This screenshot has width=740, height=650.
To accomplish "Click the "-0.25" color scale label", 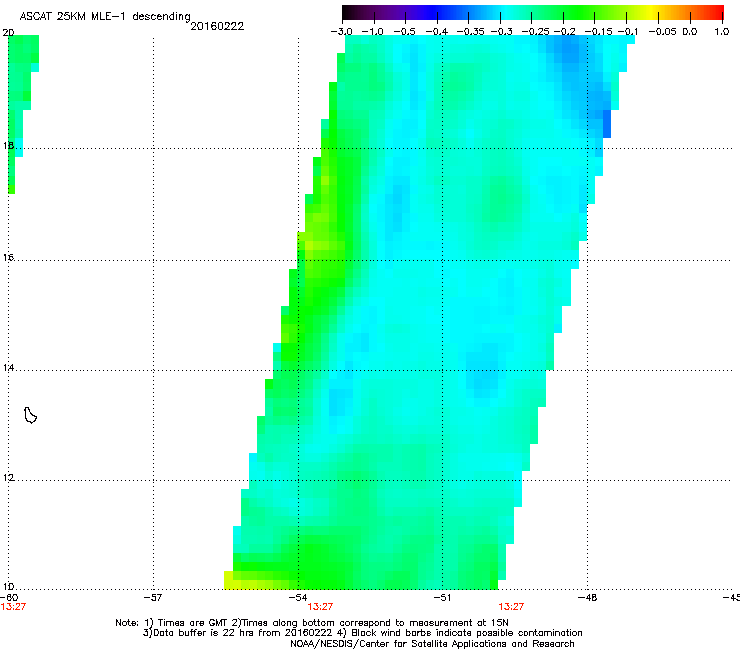I will (x=535, y=32).
